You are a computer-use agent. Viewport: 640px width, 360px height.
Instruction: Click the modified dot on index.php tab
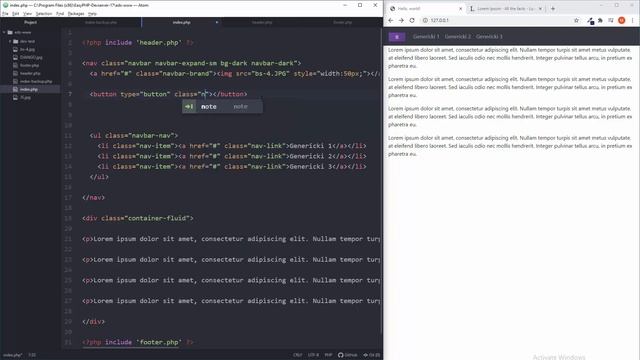click(217, 22)
